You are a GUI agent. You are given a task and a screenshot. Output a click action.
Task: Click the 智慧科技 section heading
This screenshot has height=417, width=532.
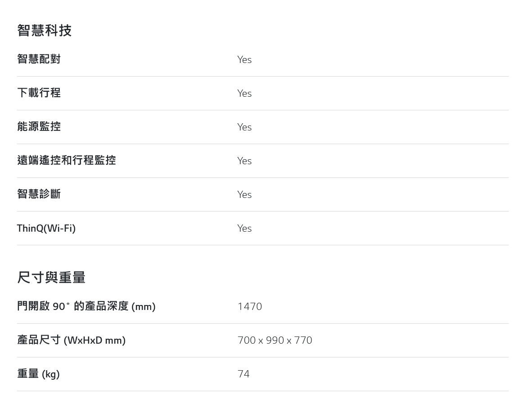(x=45, y=31)
